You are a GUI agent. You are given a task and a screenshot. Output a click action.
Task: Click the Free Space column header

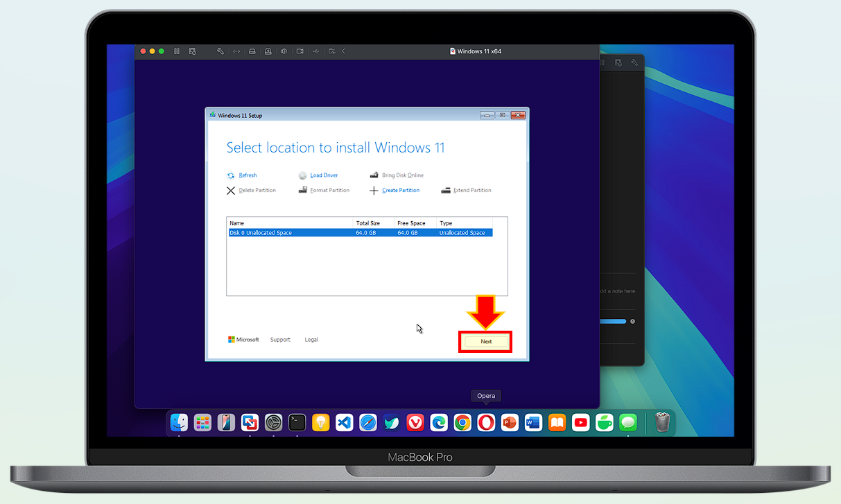[415, 223]
